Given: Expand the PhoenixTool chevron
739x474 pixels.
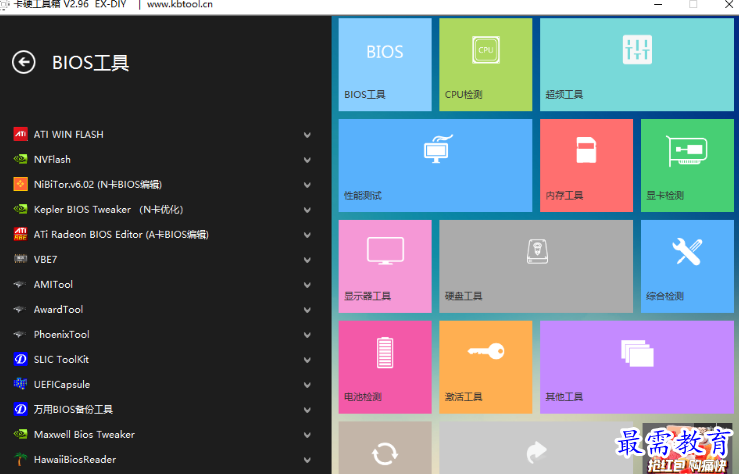Looking at the screenshot, I should [x=307, y=335].
